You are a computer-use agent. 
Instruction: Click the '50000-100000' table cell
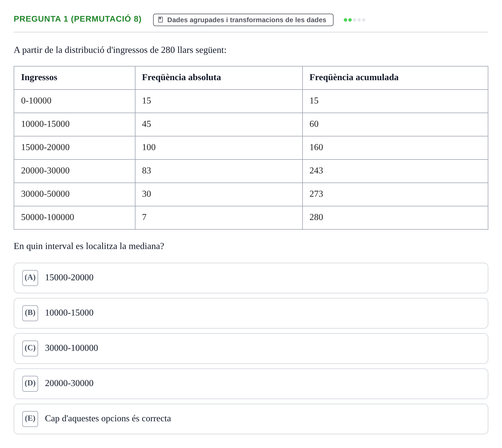[75, 218]
